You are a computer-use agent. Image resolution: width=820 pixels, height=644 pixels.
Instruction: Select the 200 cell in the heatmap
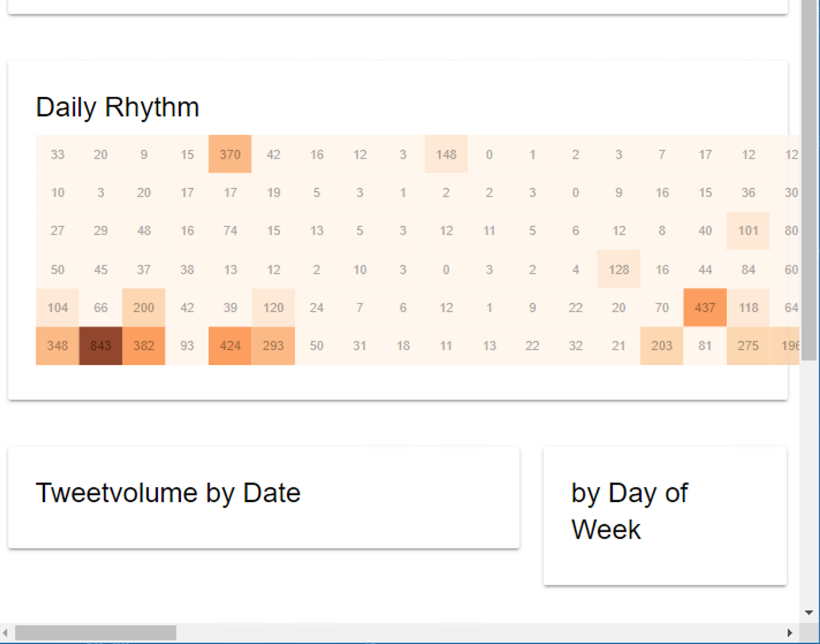(x=143, y=308)
